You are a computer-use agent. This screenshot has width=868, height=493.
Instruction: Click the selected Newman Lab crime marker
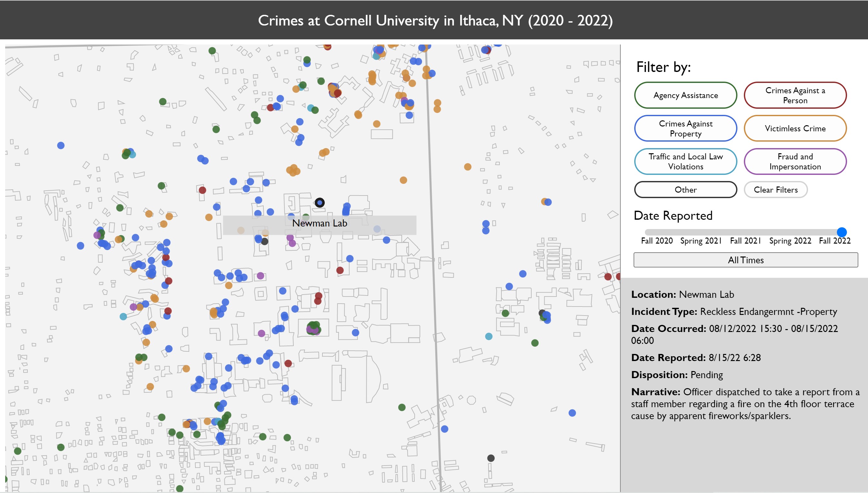click(x=319, y=203)
